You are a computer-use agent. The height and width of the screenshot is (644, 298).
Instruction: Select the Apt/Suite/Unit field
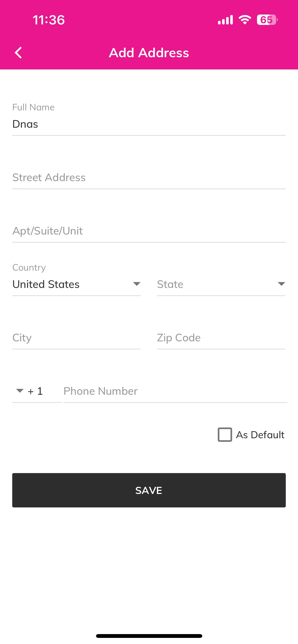(149, 231)
